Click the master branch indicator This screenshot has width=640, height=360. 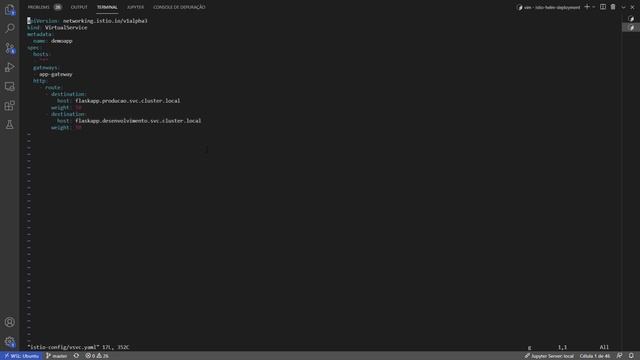(57, 356)
